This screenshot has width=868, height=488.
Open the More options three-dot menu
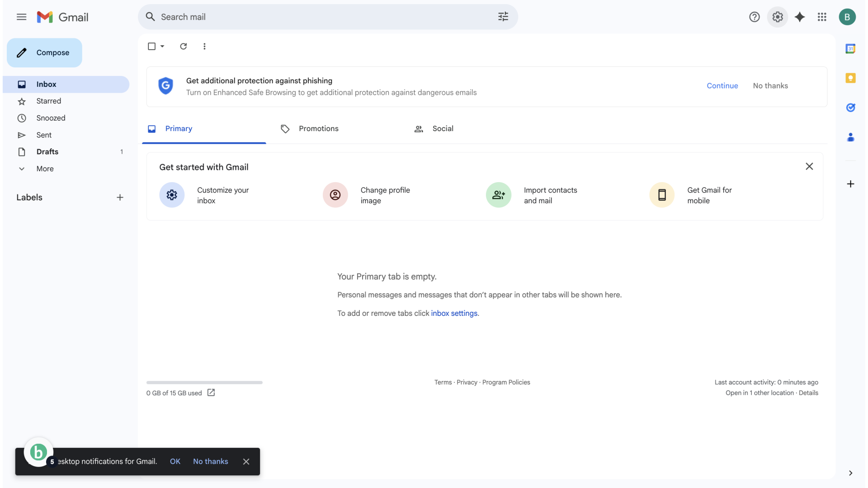coord(204,46)
